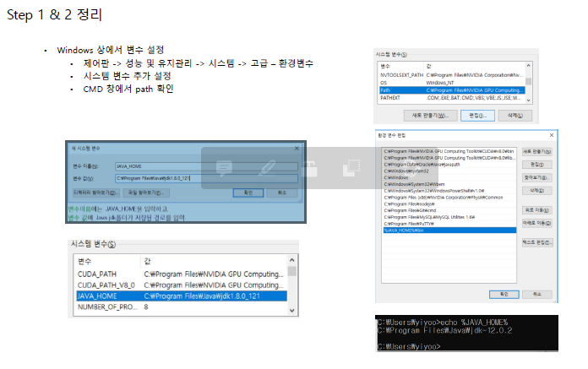Click 아래로 이동(O) button
588x369 pixels.
pyautogui.click(x=537, y=223)
